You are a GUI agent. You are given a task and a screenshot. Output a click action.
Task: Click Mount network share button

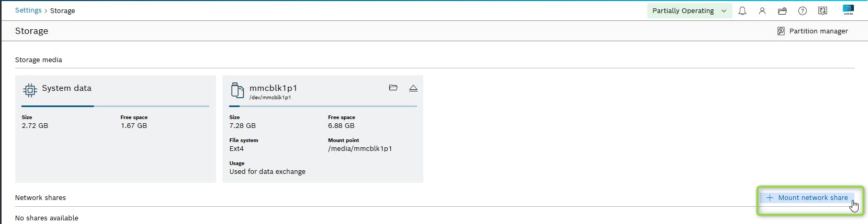(807, 198)
